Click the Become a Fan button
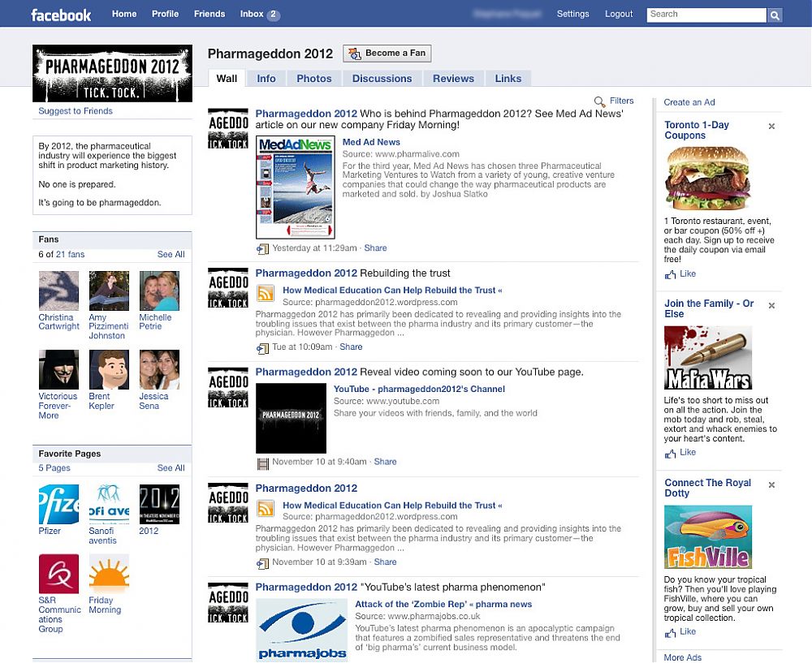The height and width of the screenshot is (663, 812). point(387,53)
